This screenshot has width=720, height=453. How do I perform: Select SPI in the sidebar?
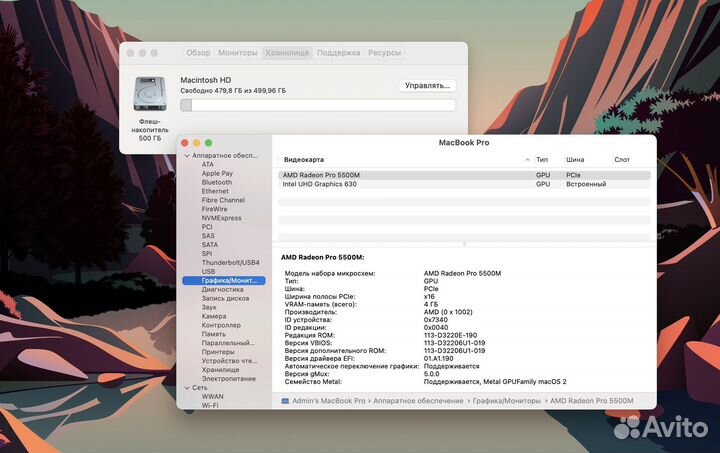coord(207,253)
